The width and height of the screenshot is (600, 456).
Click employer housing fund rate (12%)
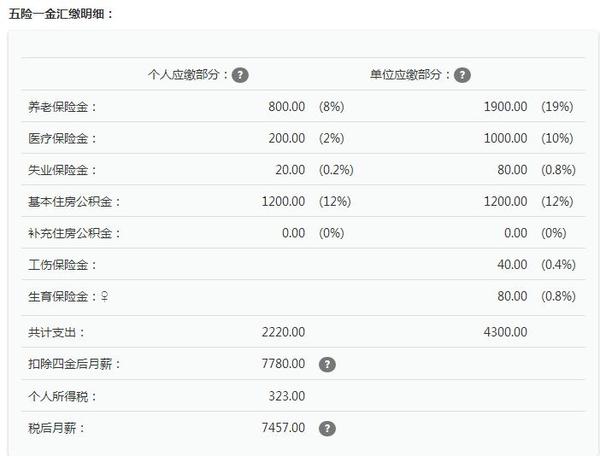[x=557, y=201]
